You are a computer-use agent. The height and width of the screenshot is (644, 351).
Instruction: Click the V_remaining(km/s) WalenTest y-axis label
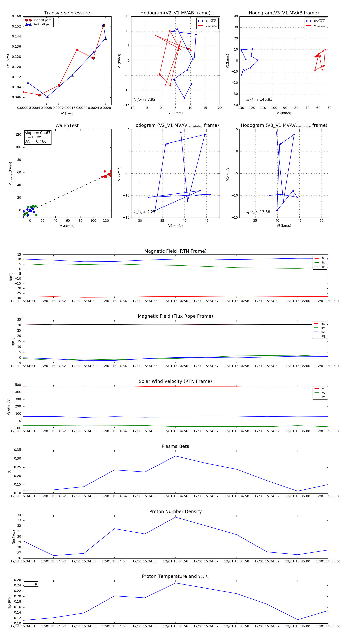10,173
